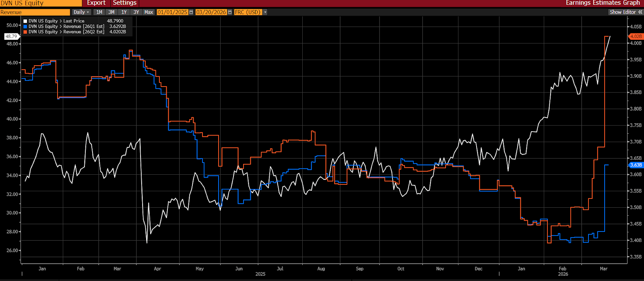
Task: Click the 1Y range button
Action: click(124, 12)
